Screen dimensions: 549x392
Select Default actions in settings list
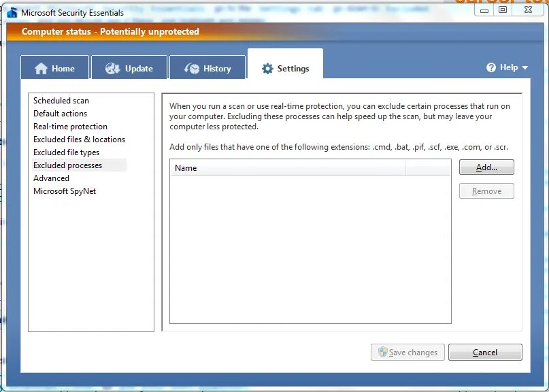[x=61, y=114]
